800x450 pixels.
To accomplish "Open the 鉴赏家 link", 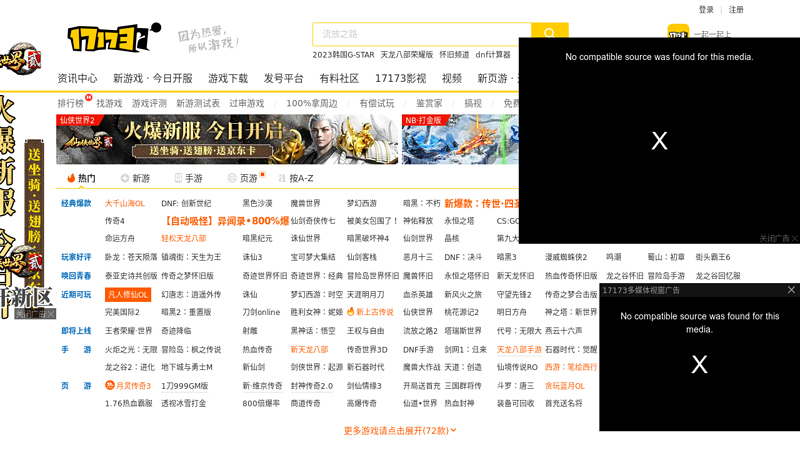I will (x=429, y=103).
